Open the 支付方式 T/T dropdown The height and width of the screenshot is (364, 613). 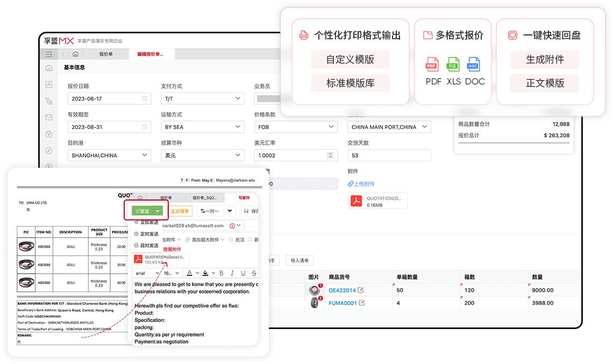(202, 98)
